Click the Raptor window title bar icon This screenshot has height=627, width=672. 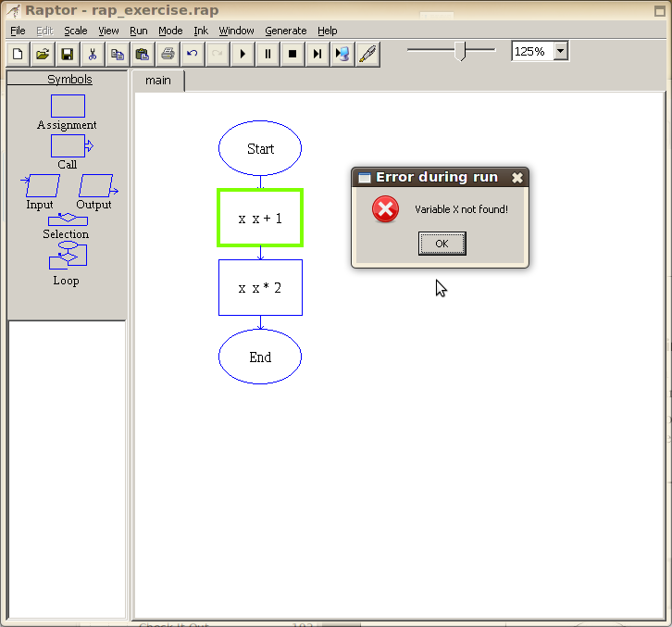14,10
